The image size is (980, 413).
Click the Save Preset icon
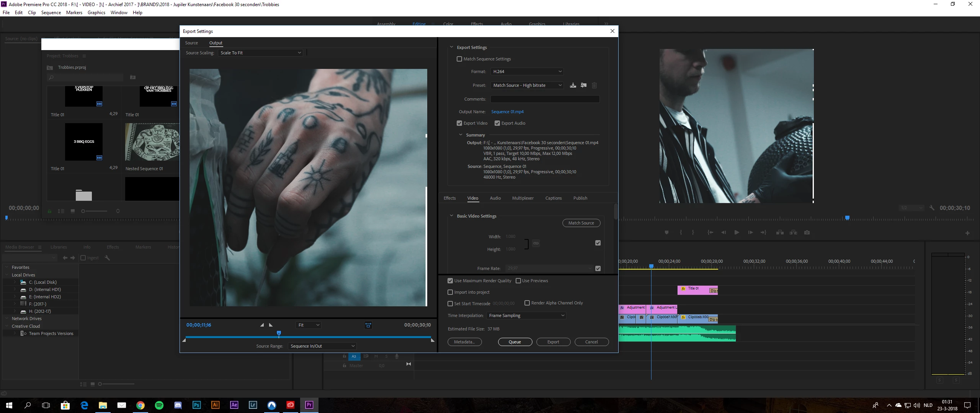click(x=573, y=85)
